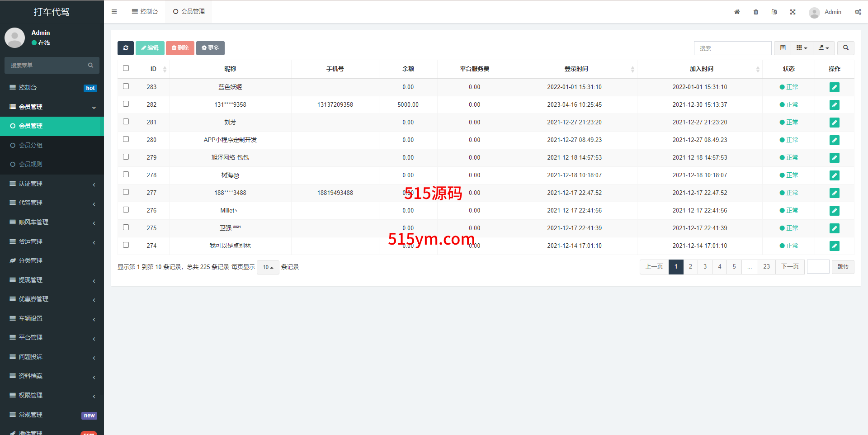Screen dimensions: 868x435
Task: Expand the 代驾管理 sidebar menu
Action: tap(52, 203)
